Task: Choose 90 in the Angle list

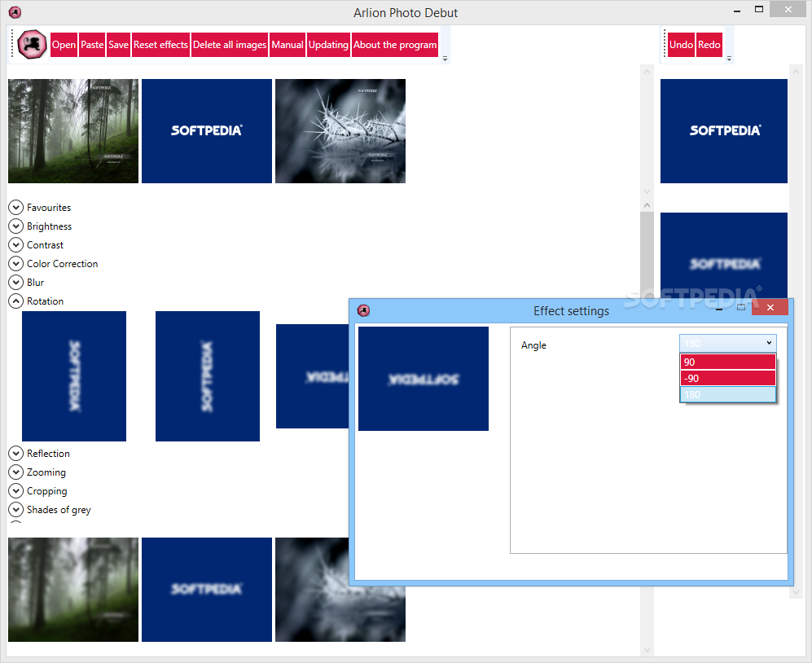Action: click(727, 362)
